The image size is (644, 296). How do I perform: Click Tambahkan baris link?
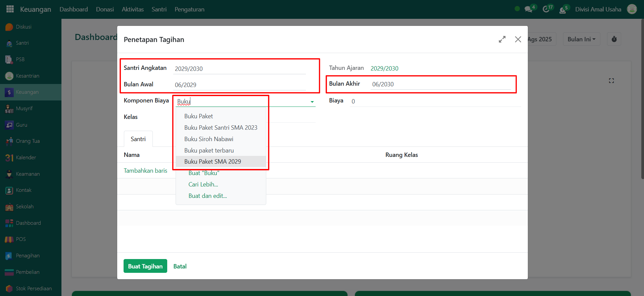point(145,171)
